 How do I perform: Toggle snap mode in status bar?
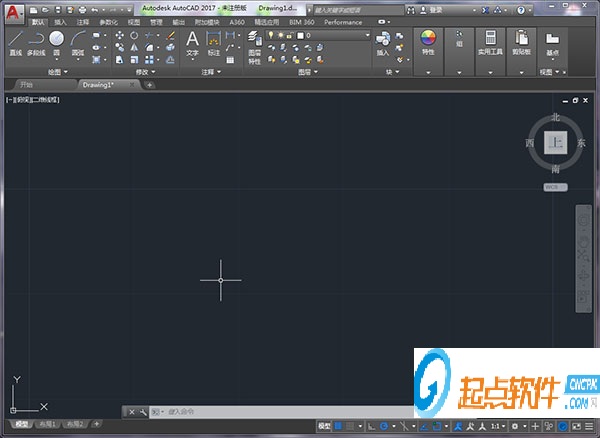350,426
